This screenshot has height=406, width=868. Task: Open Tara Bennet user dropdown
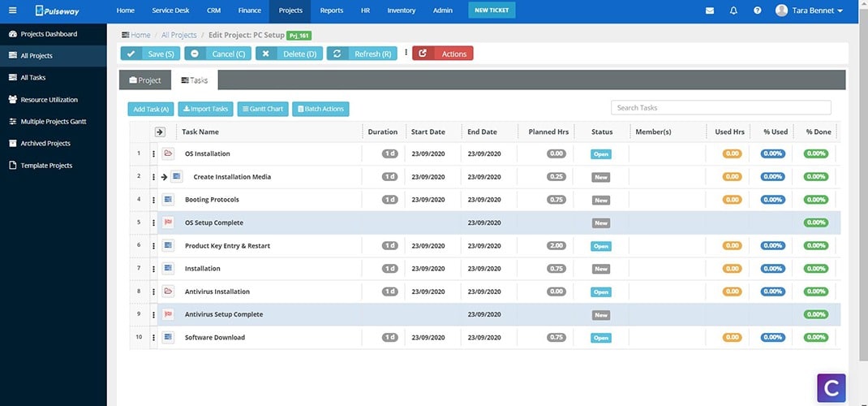click(x=809, y=11)
